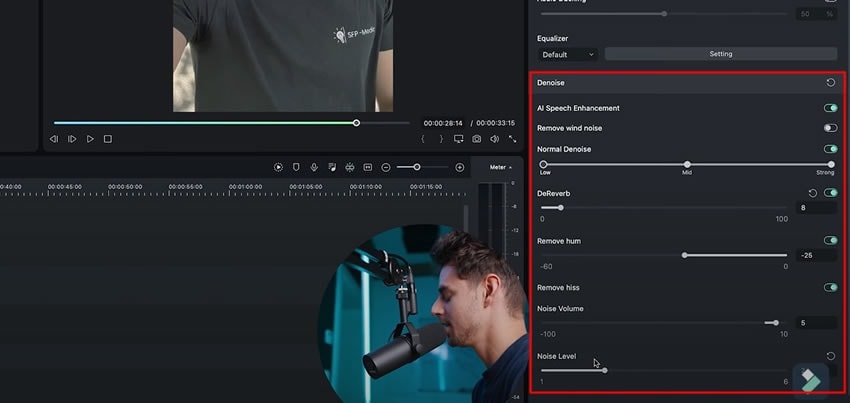Step forward one frame in preview
Viewport: 850px width, 403px height.
[72, 139]
